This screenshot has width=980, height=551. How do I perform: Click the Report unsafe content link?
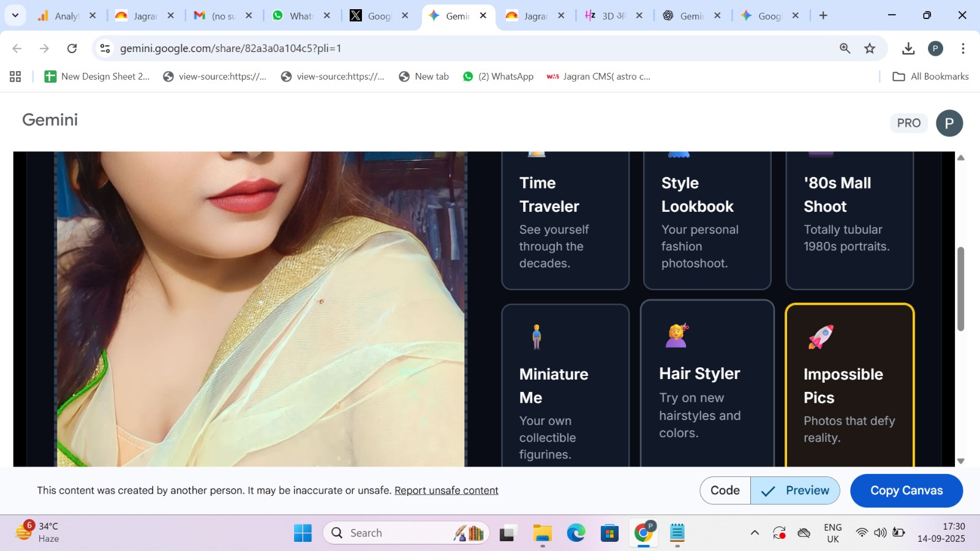[446, 490]
